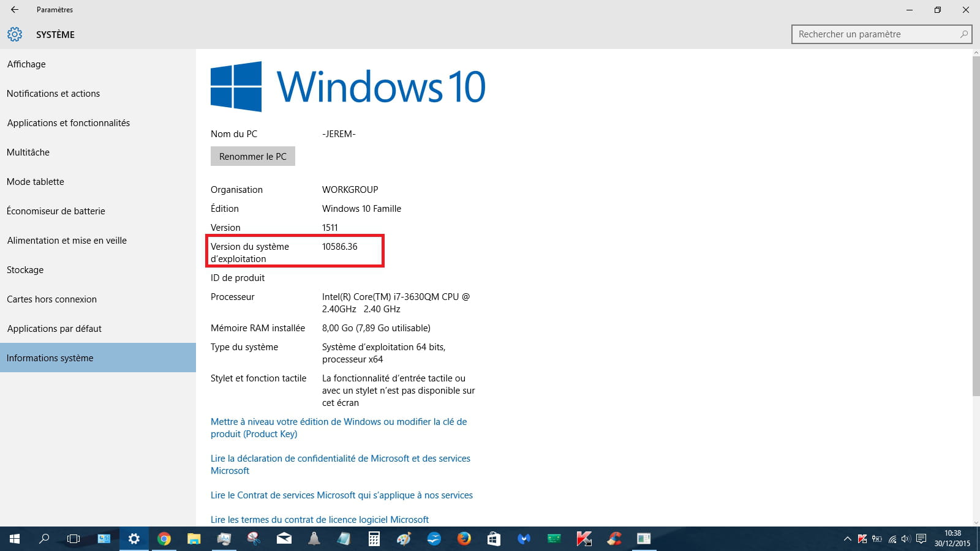This screenshot has width=980, height=551.
Task: Open taskbar search magnifier
Action: click(44, 539)
